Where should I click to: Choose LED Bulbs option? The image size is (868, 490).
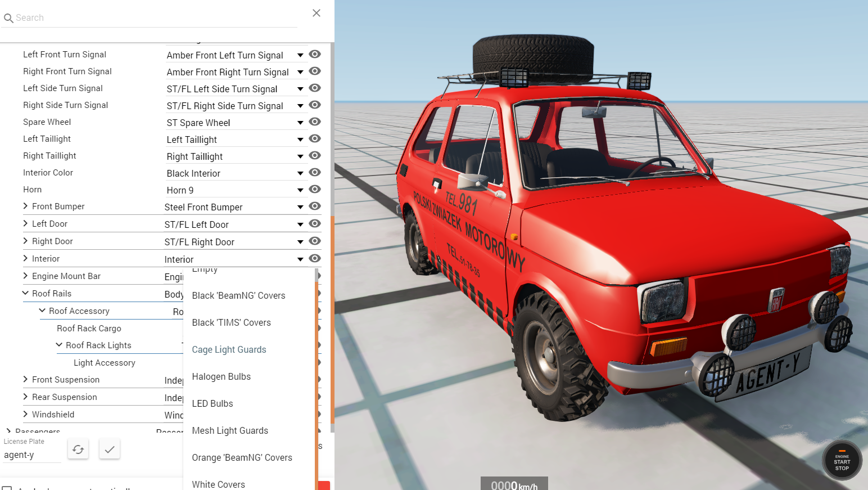pyautogui.click(x=249, y=403)
